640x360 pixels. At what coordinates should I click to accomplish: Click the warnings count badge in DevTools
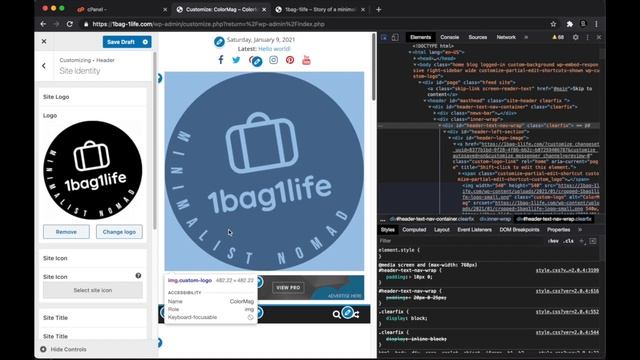[558, 37]
